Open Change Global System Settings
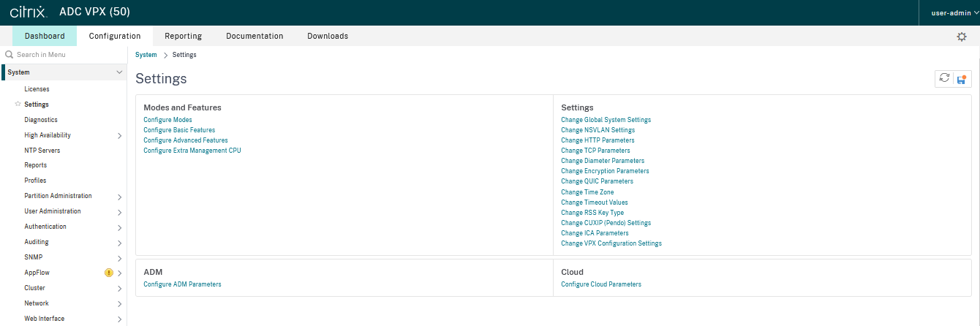This screenshot has height=326, width=980. point(606,120)
